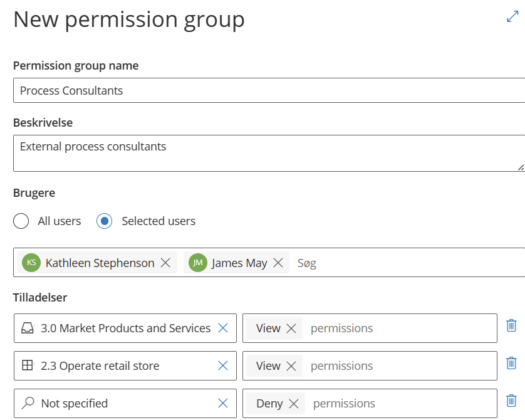Choose the Selected users option

[105, 221]
